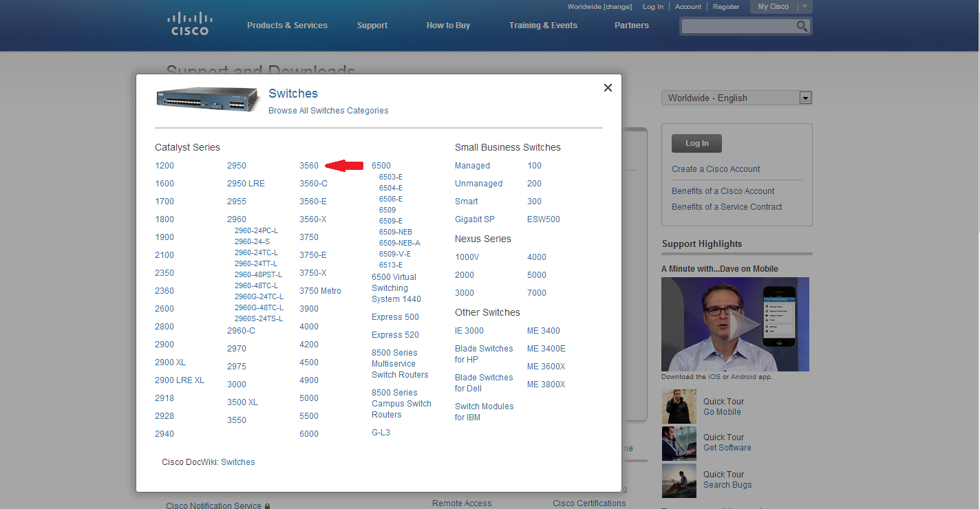Open Cisco DocWiki Switches link
Screen dimensions: 980x509
click(237, 462)
